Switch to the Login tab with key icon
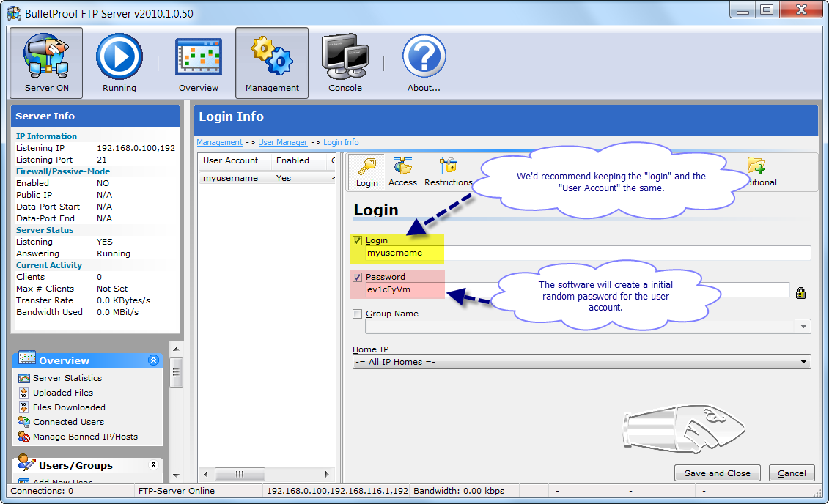This screenshot has width=829, height=504. click(x=367, y=173)
